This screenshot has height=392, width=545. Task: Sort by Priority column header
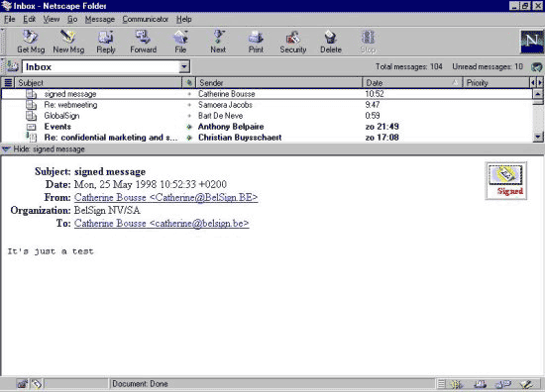(x=496, y=82)
